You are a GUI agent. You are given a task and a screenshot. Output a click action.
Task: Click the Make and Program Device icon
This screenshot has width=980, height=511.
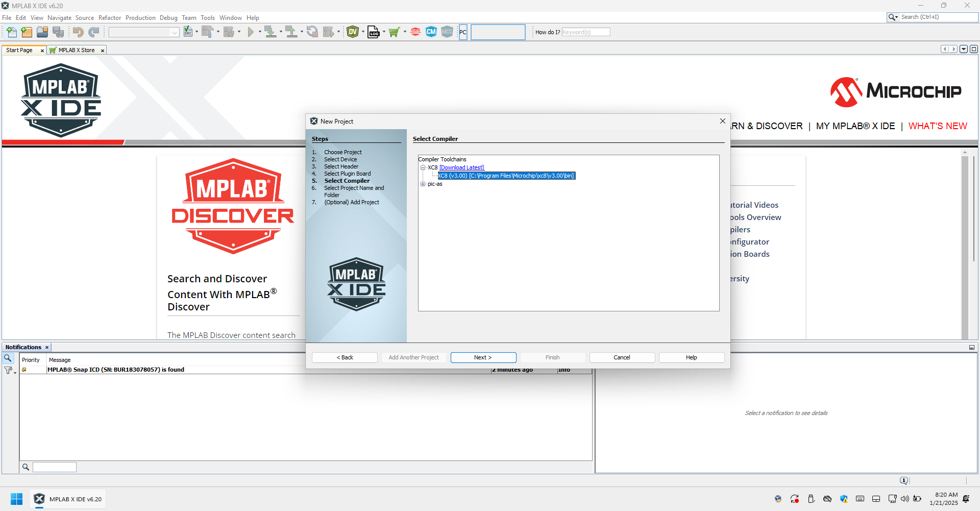click(271, 32)
